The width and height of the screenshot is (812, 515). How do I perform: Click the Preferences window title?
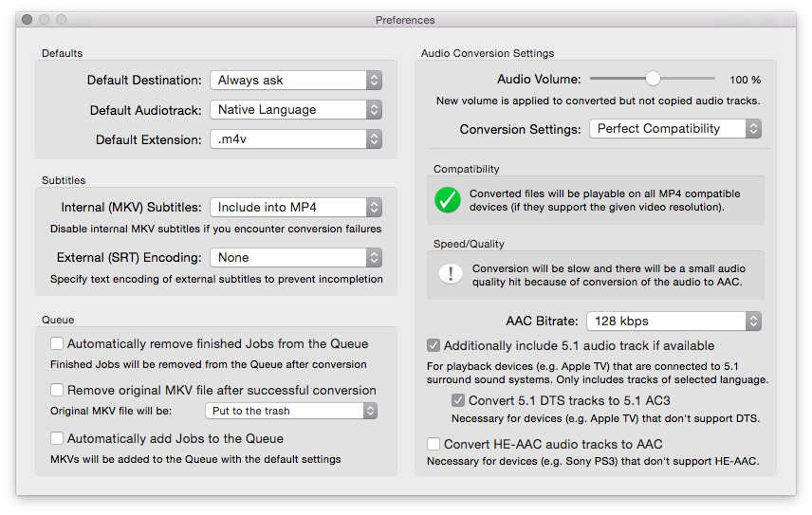pos(405,20)
